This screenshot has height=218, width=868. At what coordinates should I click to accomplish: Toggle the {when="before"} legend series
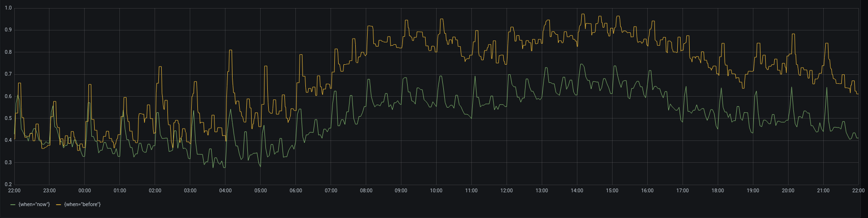pyautogui.click(x=83, y=204)
